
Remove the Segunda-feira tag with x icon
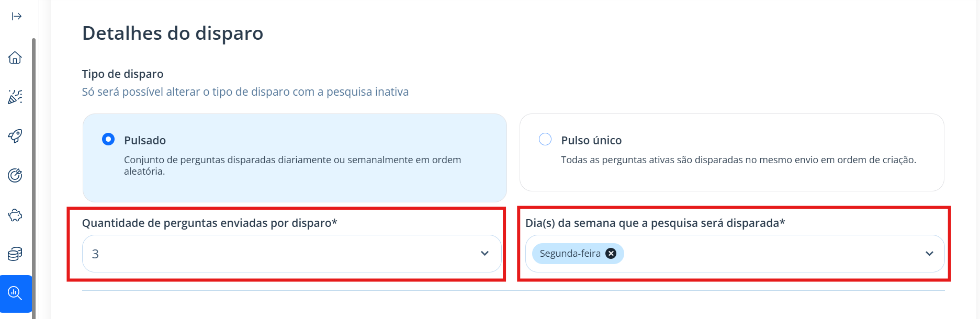click(x=611, y=254)
